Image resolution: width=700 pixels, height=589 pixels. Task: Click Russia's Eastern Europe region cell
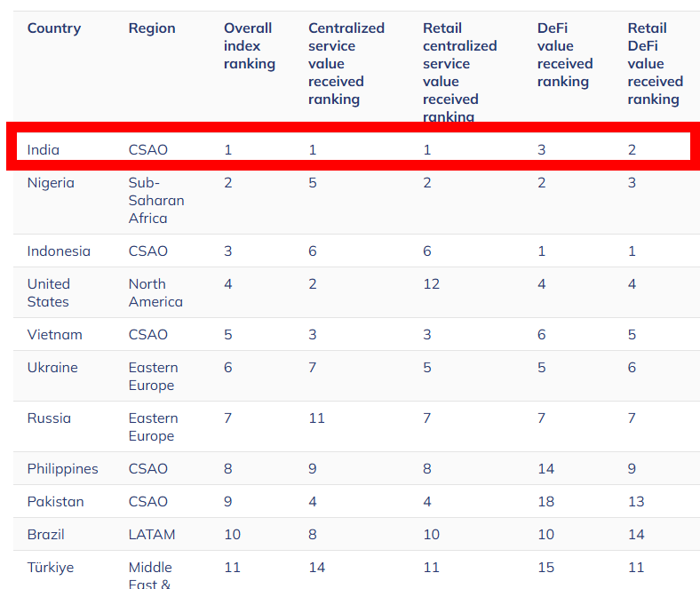click(x=153, y=427)
